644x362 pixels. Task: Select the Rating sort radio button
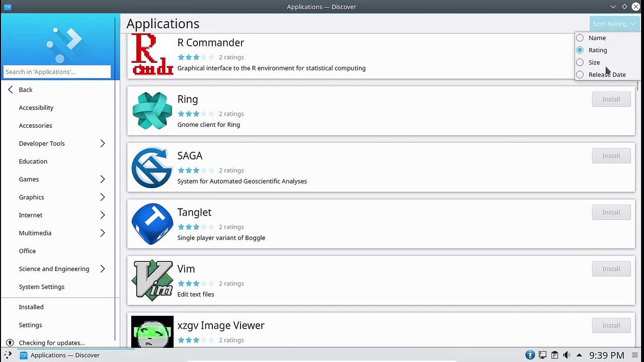pos(580,50)
